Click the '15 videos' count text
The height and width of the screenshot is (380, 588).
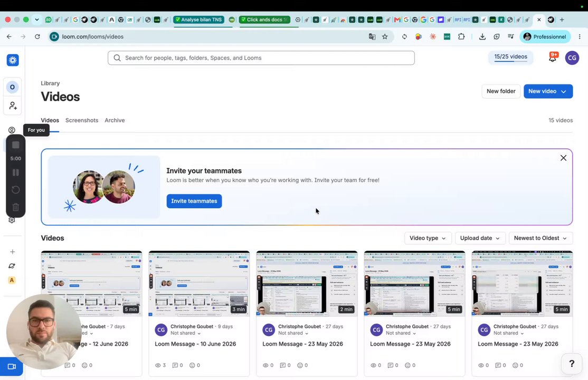560,120
